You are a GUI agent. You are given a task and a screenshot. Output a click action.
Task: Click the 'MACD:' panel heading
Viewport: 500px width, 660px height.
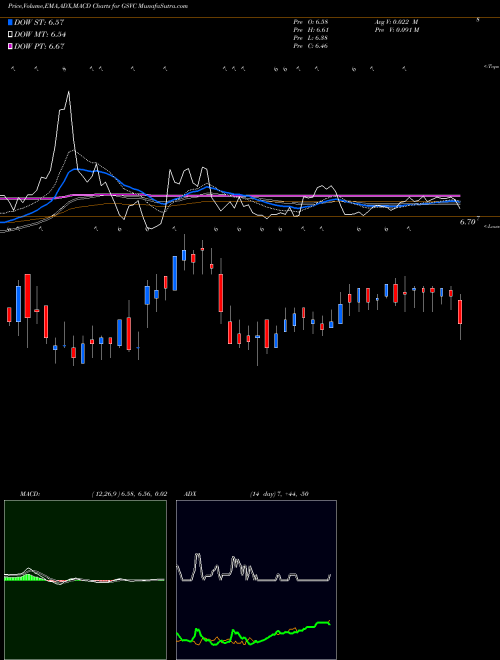pos(30,494)
